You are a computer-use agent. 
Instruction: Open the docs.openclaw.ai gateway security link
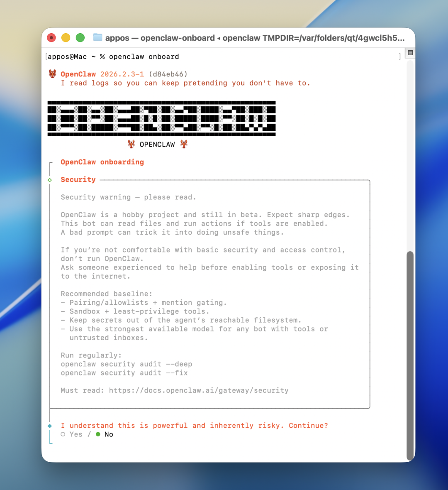pos(198,390)
